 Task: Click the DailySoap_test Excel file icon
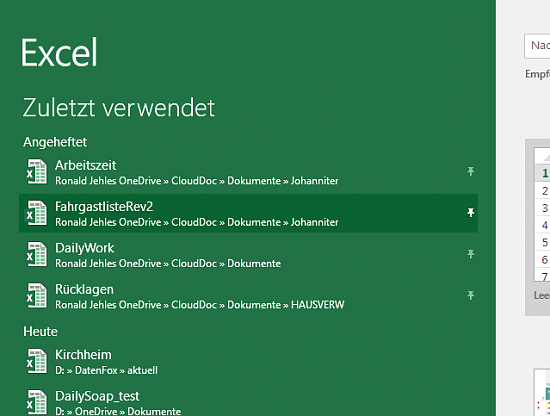point(37,403)
